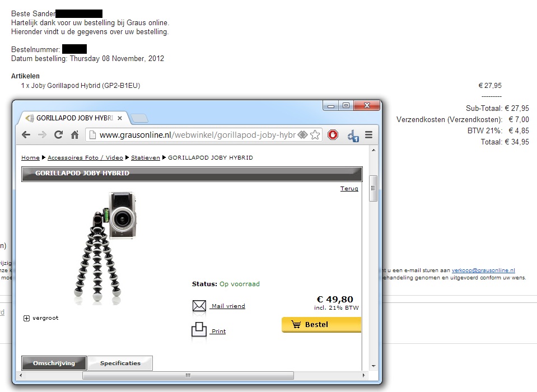Screen dimensions: 537x392
Task: Click the Op voorraad status text
Action: 240,284
